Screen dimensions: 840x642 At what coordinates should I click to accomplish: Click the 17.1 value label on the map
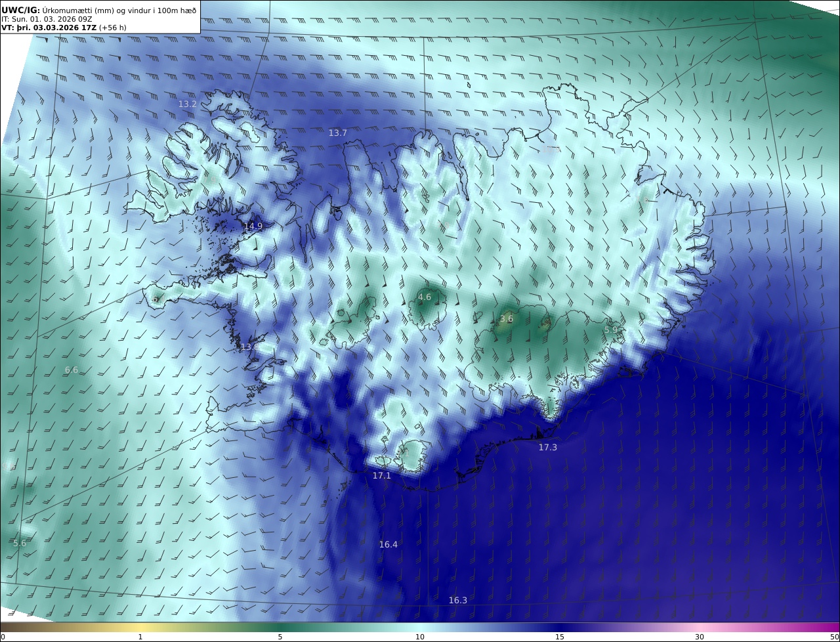pos(381,475)
